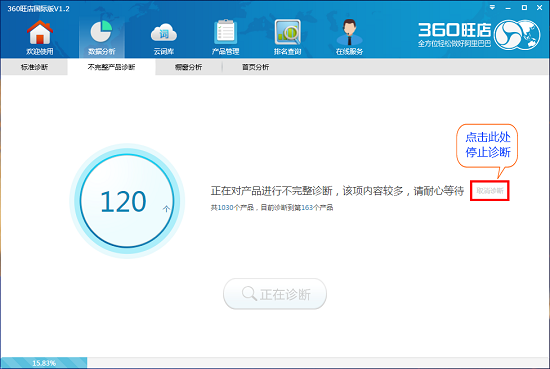
Task: Click 取消诊断 to stop diagnosis
Action: pyautogui.click(x=490, y=191)
